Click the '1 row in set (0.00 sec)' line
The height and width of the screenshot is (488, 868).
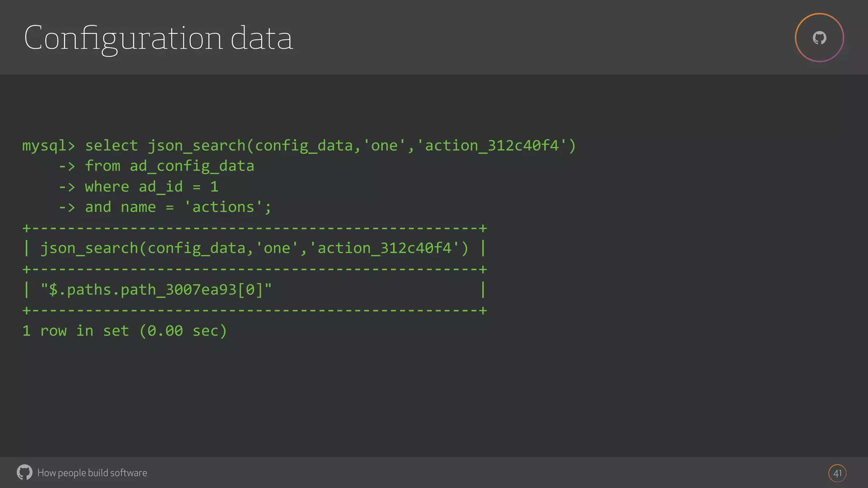click(125, 331)
